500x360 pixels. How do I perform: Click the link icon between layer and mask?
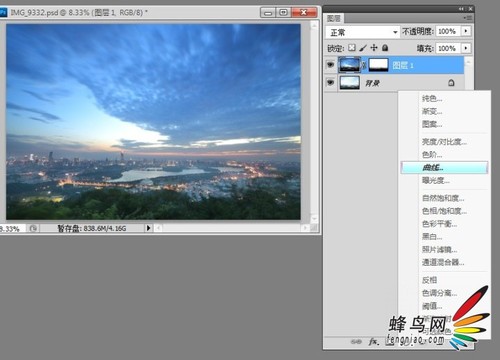click(x=364, y=65)
